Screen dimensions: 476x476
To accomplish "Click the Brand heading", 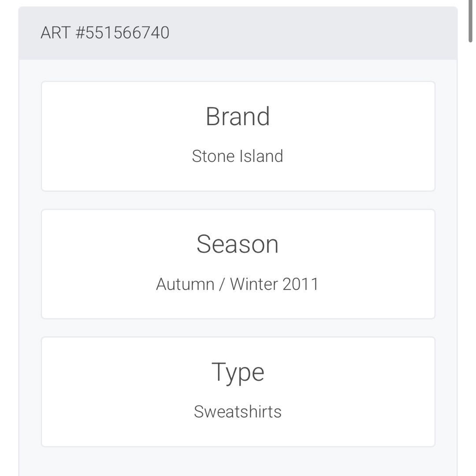I will (238, 116).
